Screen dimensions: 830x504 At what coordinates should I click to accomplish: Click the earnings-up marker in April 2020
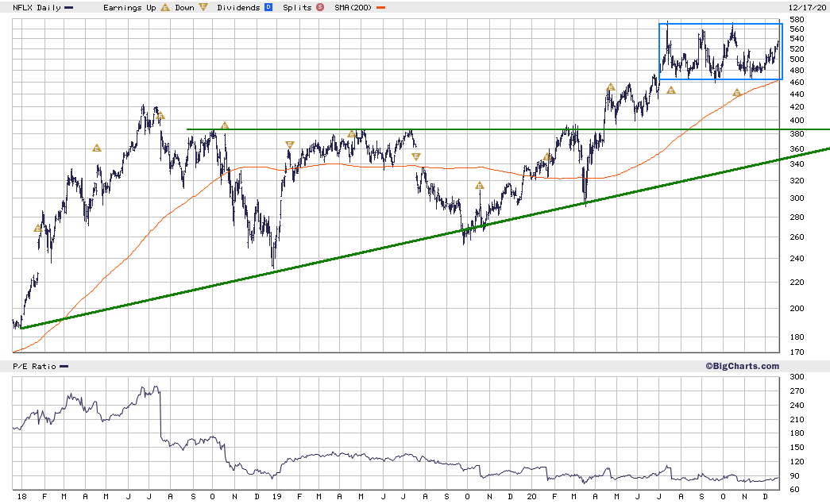611,87
